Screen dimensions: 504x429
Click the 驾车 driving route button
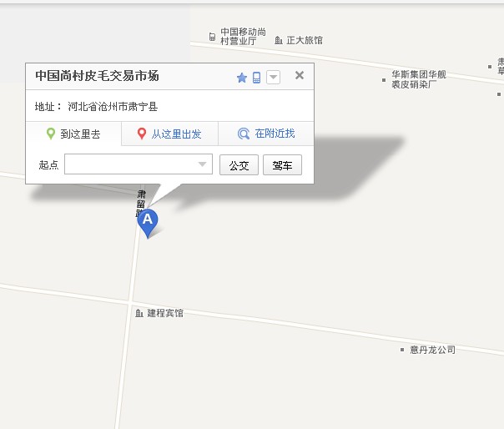click(282, 165)
